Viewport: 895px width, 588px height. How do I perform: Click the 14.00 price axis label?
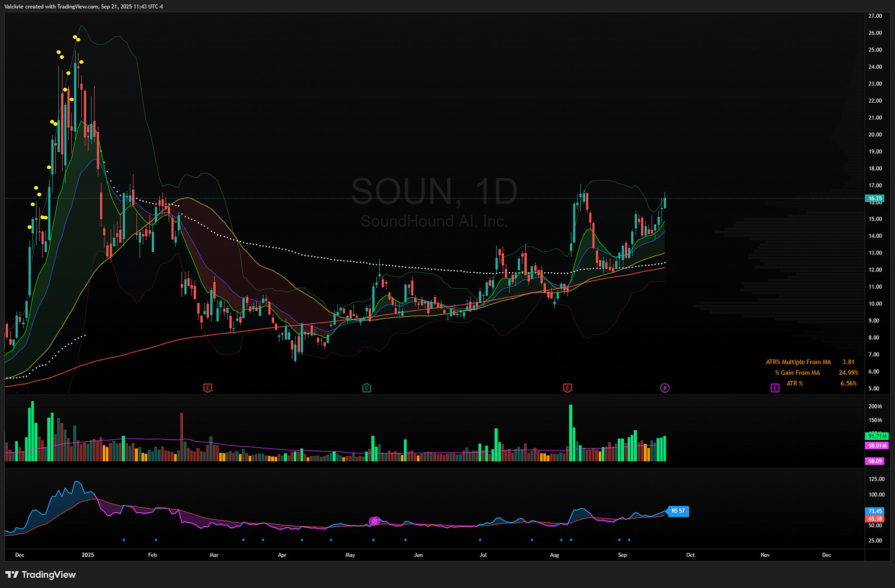tap(875, 236)
